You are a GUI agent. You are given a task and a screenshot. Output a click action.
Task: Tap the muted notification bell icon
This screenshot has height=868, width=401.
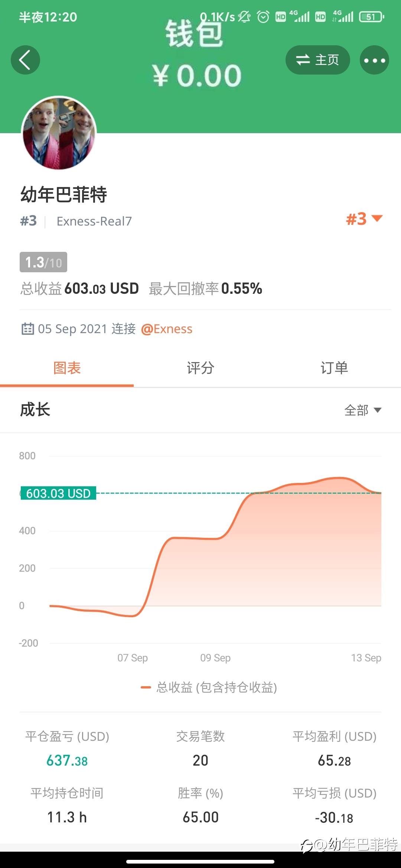[244, 17]
